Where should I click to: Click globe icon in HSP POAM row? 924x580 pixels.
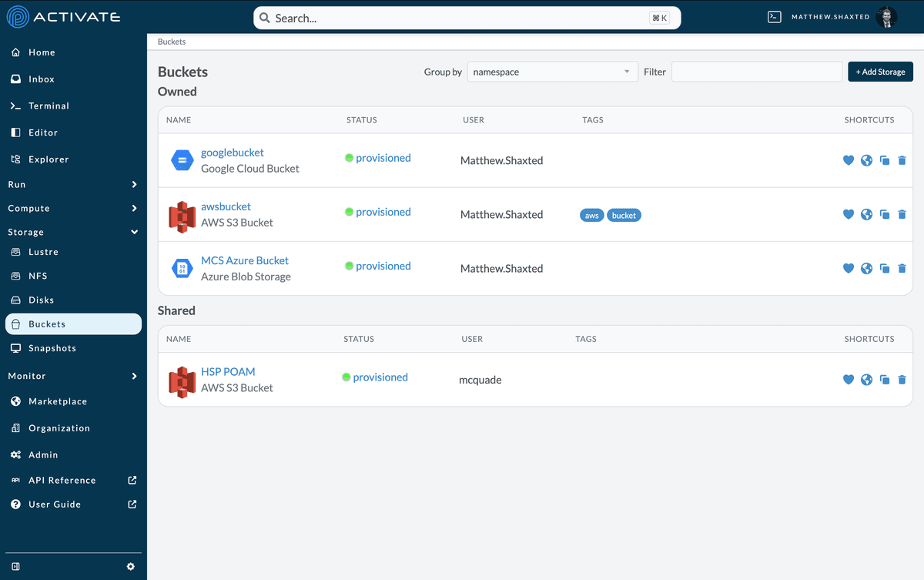click(x=866, y=379)
